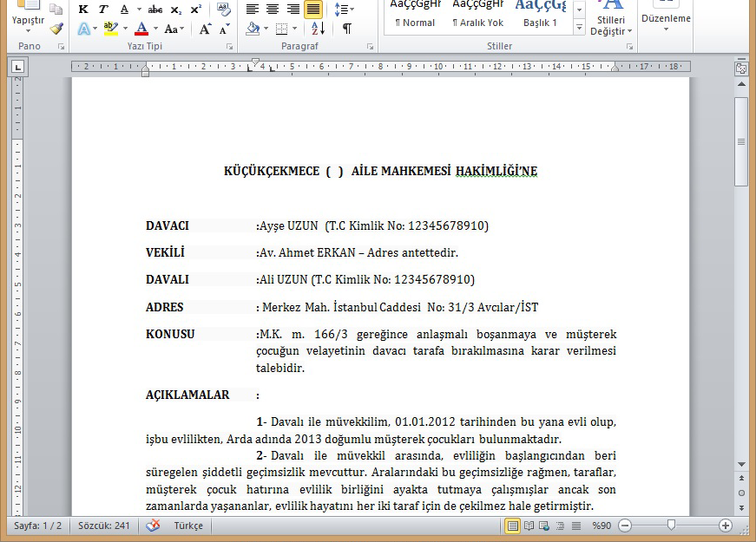Align the paragraph to the right
The height and width of the screenshot is (542, 756).
click(293, 10)
